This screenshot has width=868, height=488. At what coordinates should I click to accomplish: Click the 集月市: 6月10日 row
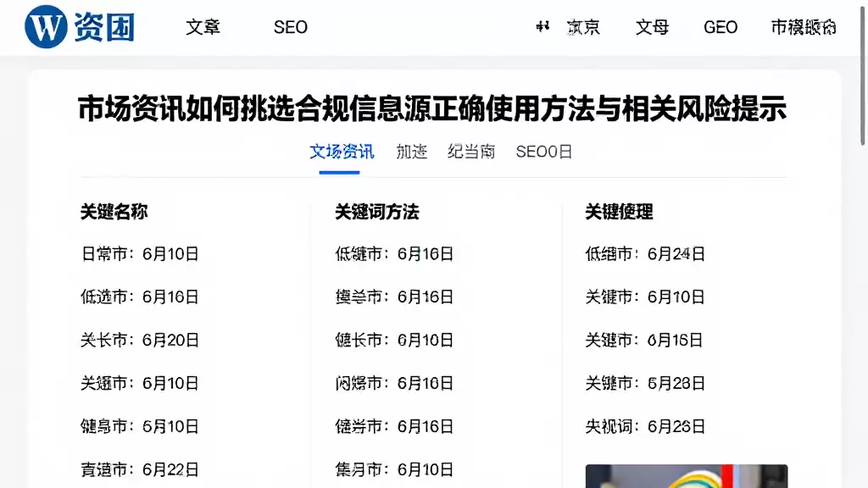[394, 469]
